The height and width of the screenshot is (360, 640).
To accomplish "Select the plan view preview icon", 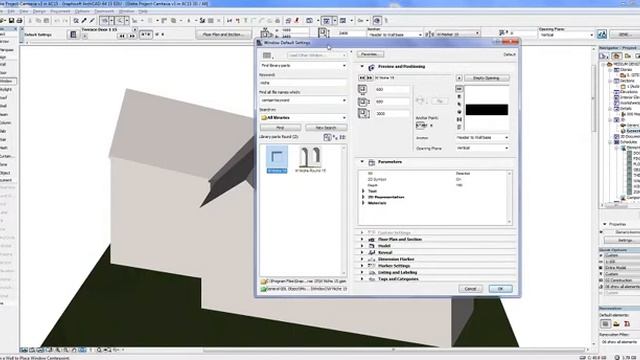I will coord(459,89).
